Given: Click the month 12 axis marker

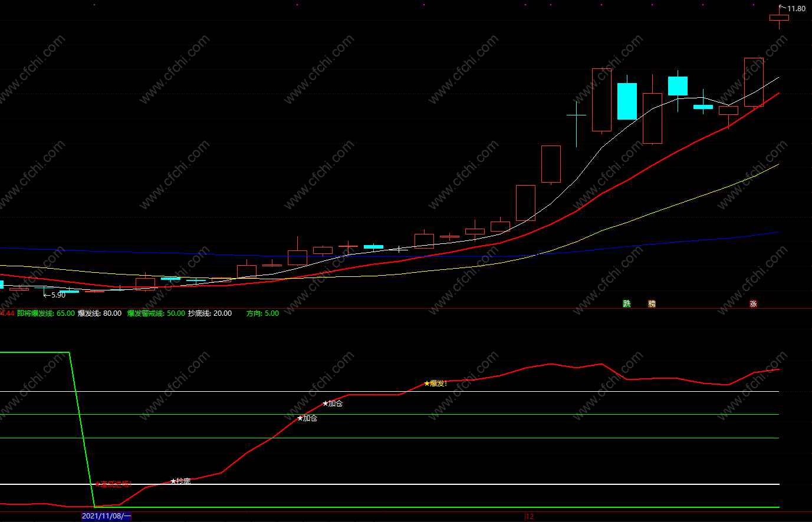Looking at the screenshot, I should tap(530, 516).
